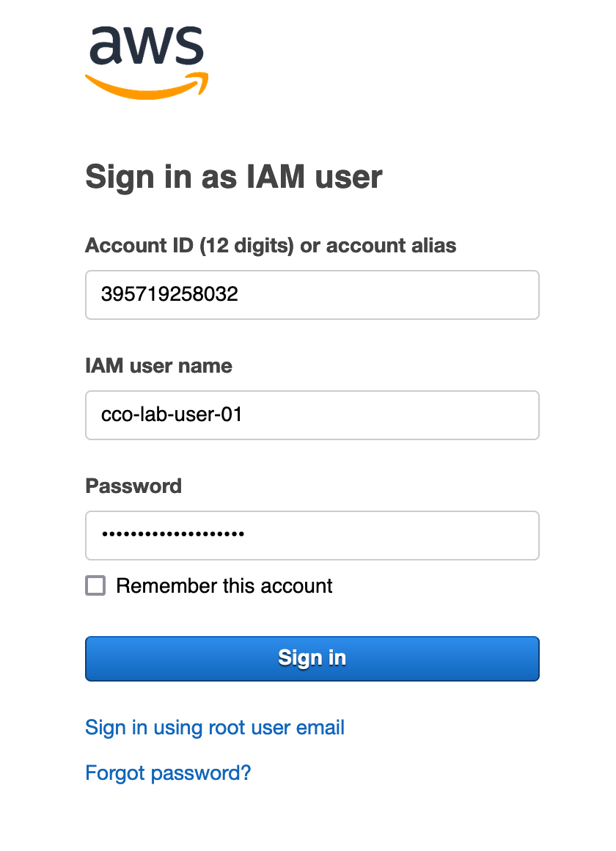Click the "Account ID (12 digits)" field label
616x851 pixels.
tap(191, 245)
